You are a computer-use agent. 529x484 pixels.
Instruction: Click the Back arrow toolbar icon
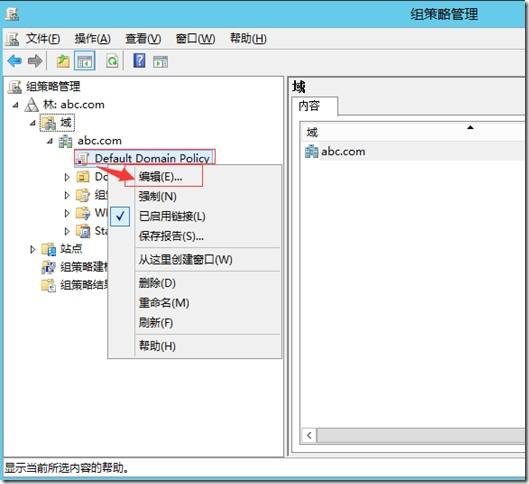[x=15, y=61]
